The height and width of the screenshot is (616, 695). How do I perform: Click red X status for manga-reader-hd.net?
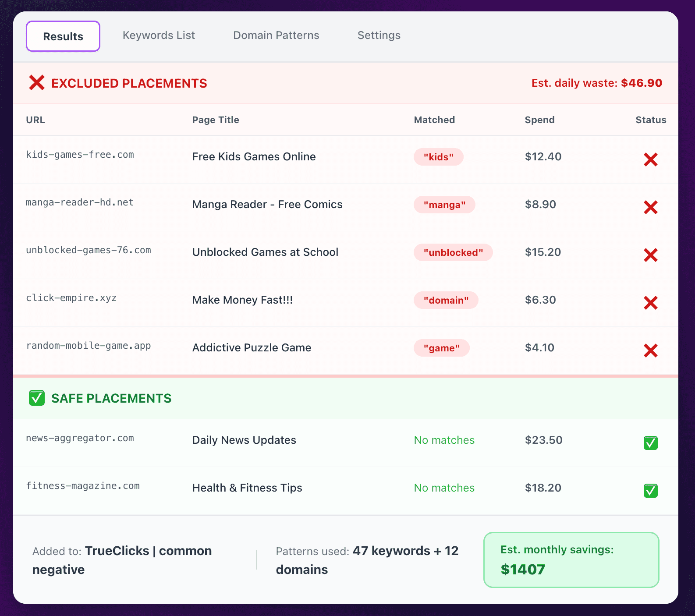pyautogui.click(x=650, y=207)
